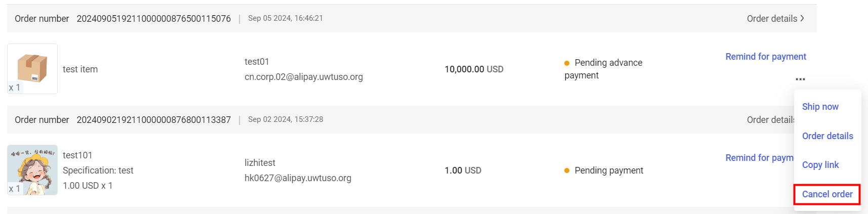This screenshot has height=214, width=868.
Task: Select Copy link in the popup menu
Action: point(820,165)
